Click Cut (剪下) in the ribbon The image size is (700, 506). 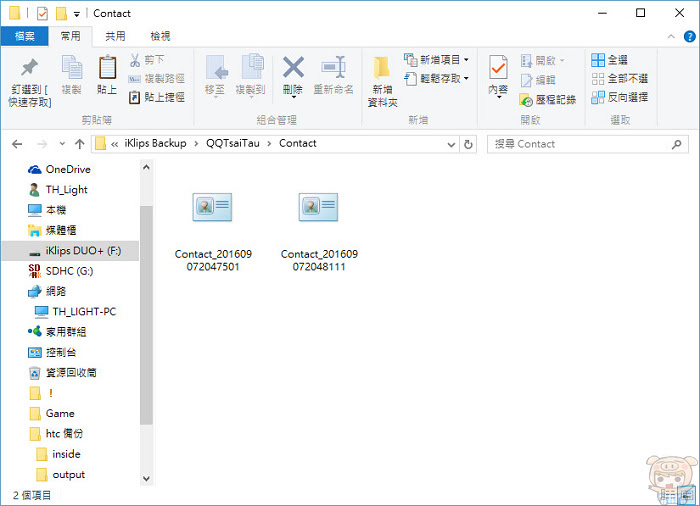pyautogui.click(x=147, y=60)
